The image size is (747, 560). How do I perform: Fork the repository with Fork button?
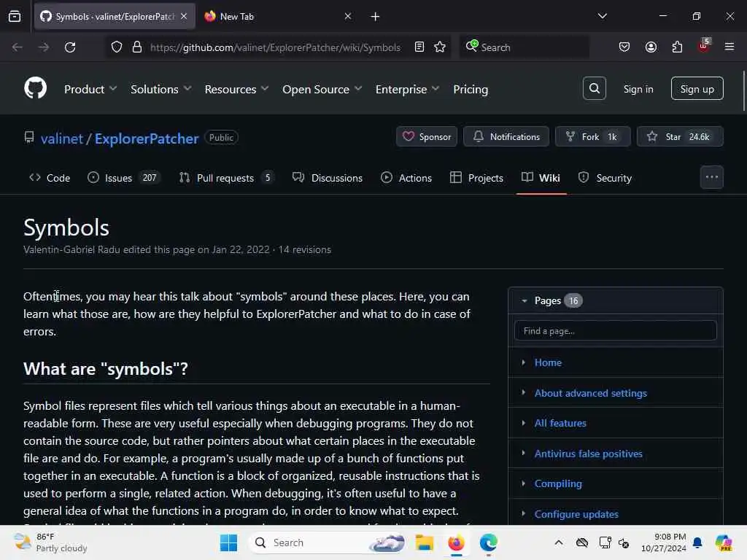592,136
